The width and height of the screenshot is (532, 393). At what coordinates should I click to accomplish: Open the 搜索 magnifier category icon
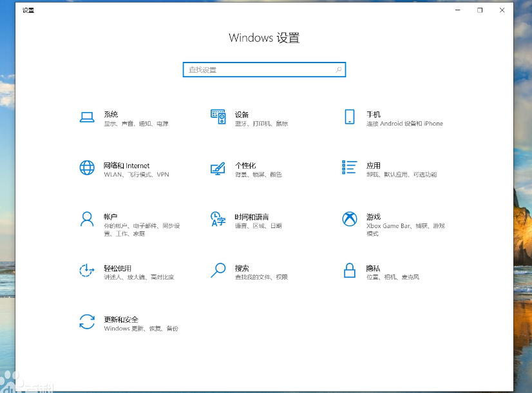(218, 270)
